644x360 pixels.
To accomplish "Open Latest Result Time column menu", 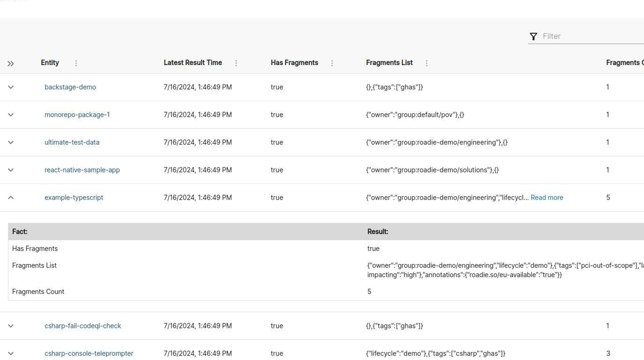I will [236, 63].
